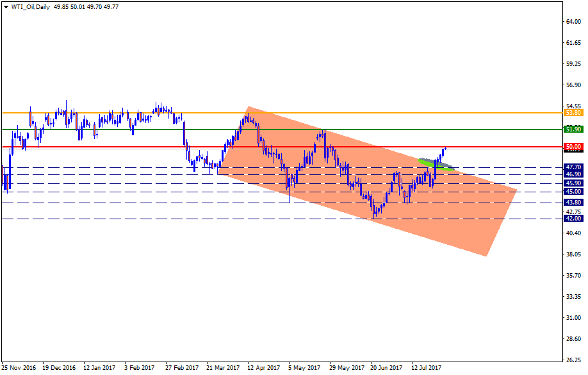Click the blue 42.00 level label
The image size is (588, 375).
[573, 218]
